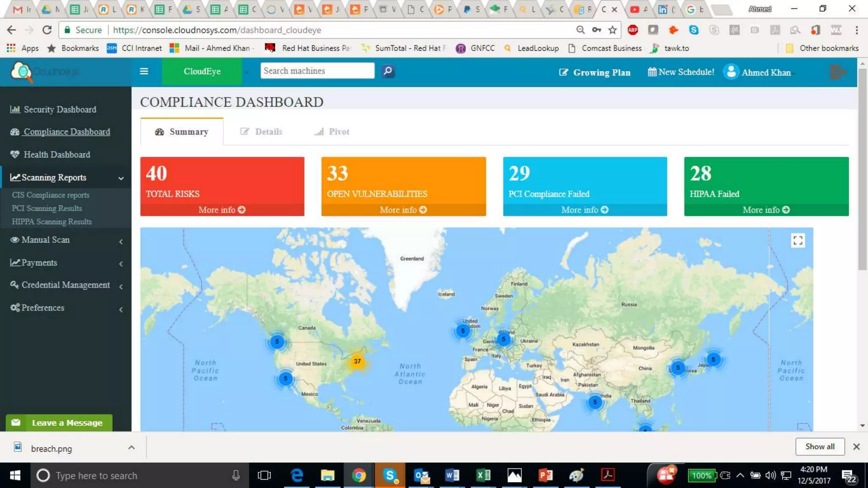Open More info under Total Risks
The width and height of the screenshot is (868, 488).
[x=222, y=210]
